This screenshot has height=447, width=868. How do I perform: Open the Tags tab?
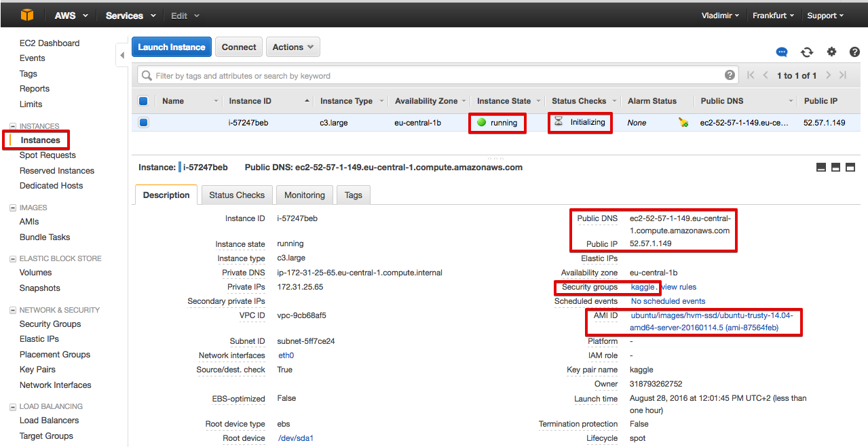tap(353, 195)
